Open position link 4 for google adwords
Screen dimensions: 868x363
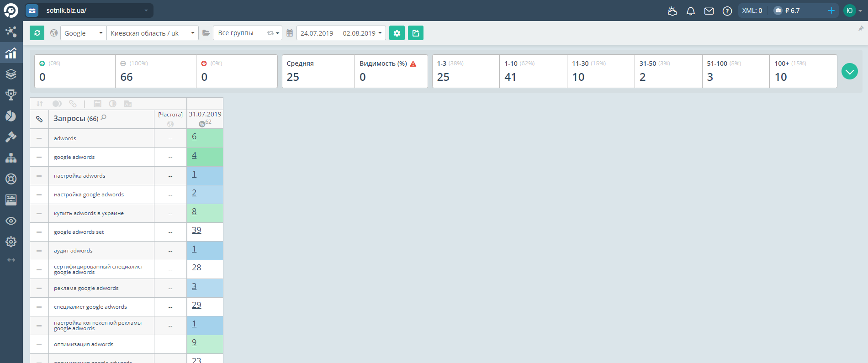coord(194,155)
